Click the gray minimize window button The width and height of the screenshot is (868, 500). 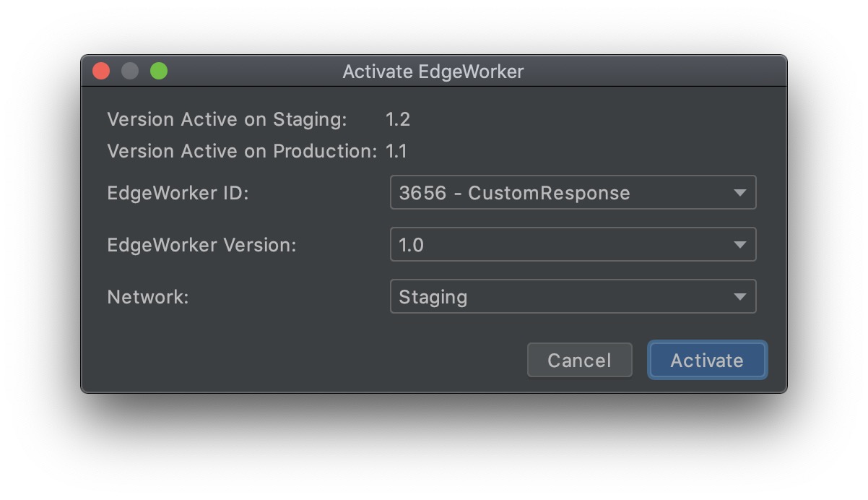click(x=130, y=71)
